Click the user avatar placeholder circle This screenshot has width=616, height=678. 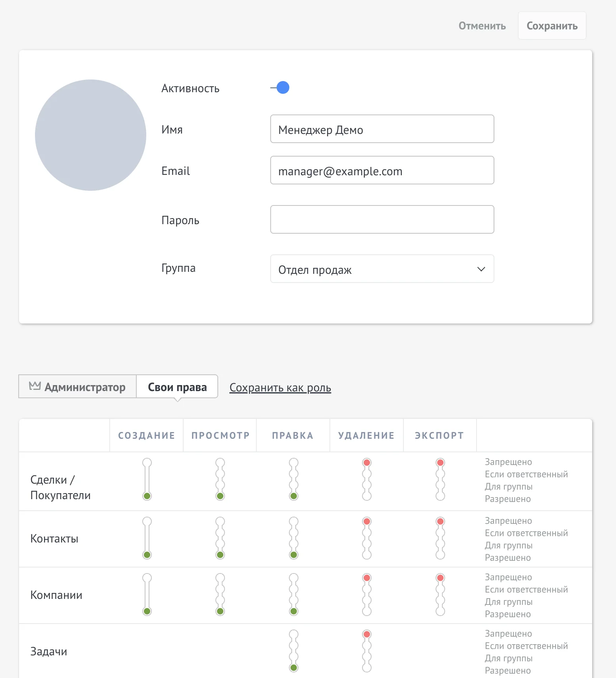(x=91, y=135)
